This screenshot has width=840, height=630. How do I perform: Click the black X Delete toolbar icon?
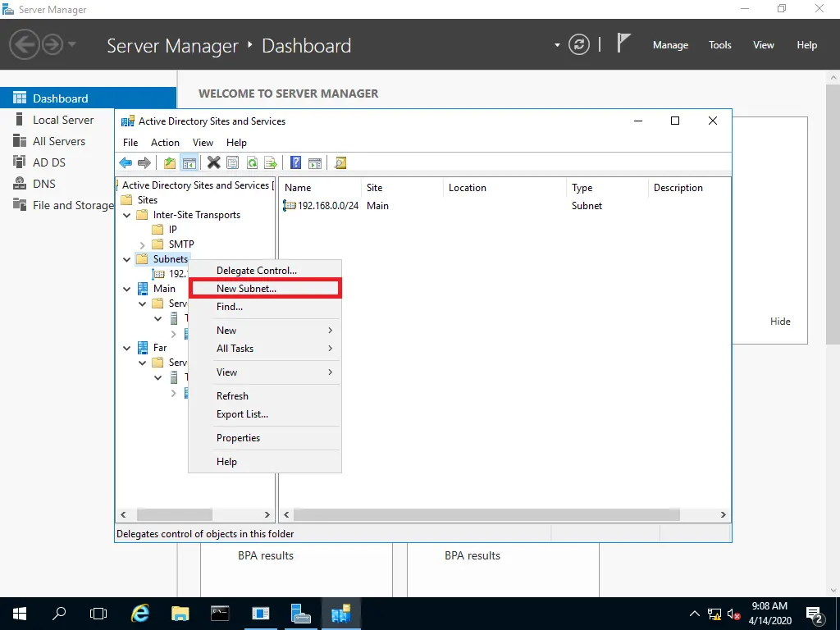point(214,162)
